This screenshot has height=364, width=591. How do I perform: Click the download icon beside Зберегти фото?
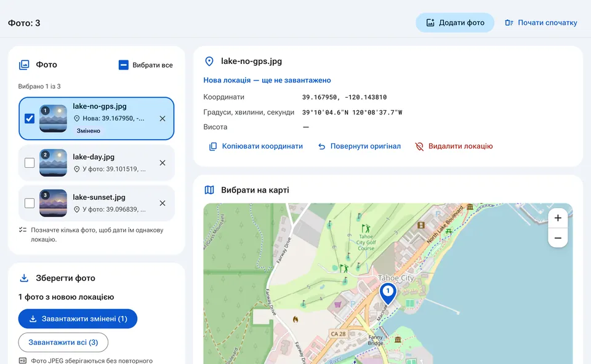[24, 278]
